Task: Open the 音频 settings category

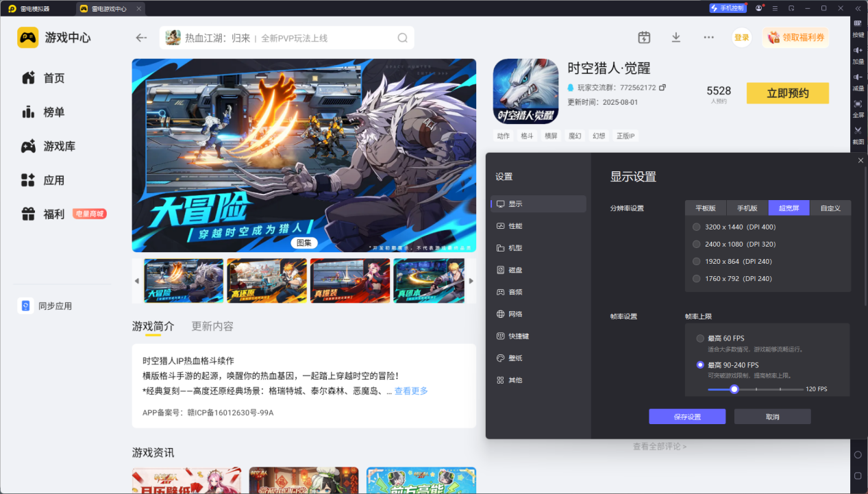Action: click(538, 292)
